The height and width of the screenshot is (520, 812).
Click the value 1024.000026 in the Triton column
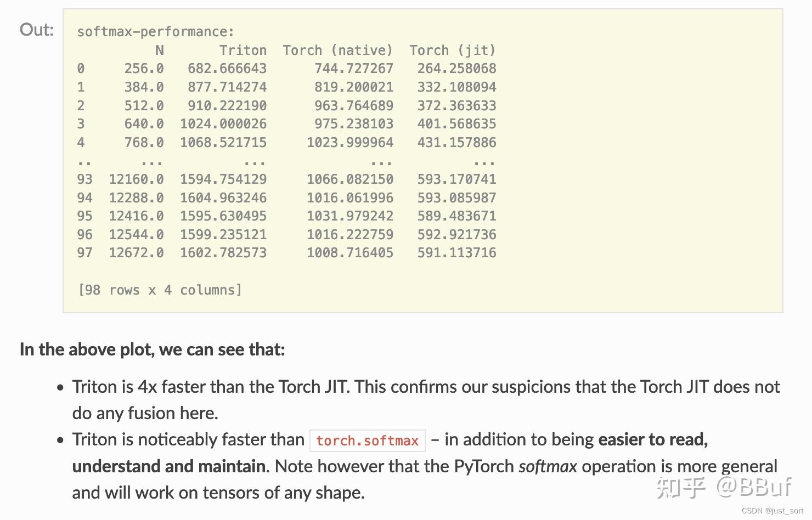point(223,124)
